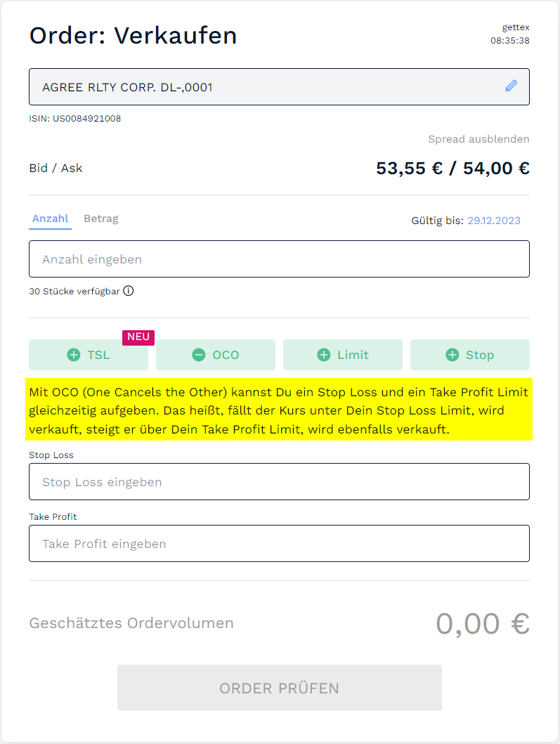Click the minus icon on the OCO button

(x=199, y=355)
